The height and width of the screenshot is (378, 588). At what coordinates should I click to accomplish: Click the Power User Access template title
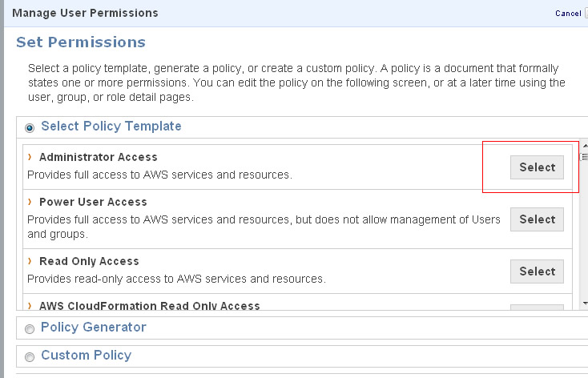[93, 202]
